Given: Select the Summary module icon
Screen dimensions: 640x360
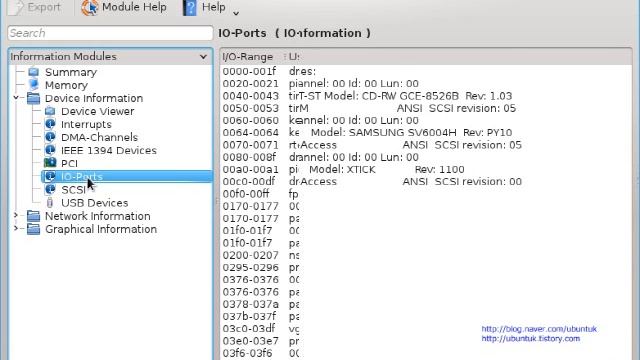Looking at the screenshot, I should (33, 72).
